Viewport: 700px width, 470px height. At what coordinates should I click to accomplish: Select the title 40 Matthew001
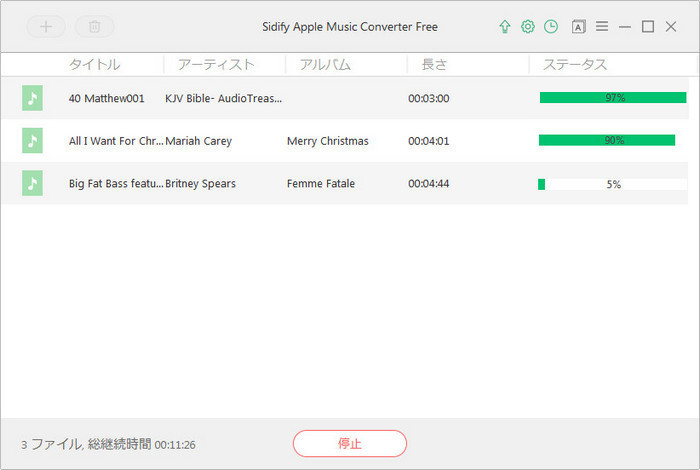106,98
